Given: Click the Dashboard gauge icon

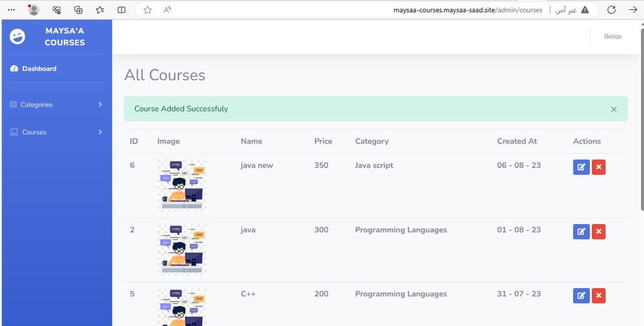Looking at the screenshot, I should (x=14, y=69).
